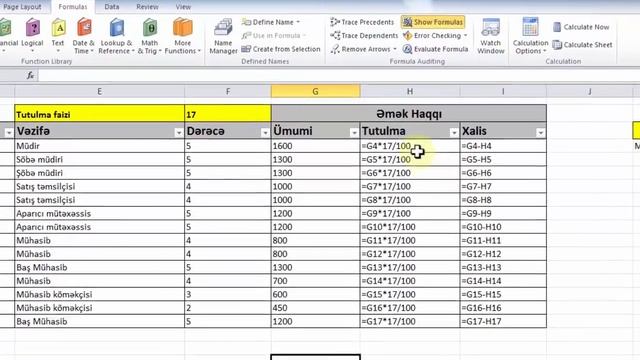The image size is (640, 360).
Task: Select the Müdir cell
Action: (x=100, y=146)
